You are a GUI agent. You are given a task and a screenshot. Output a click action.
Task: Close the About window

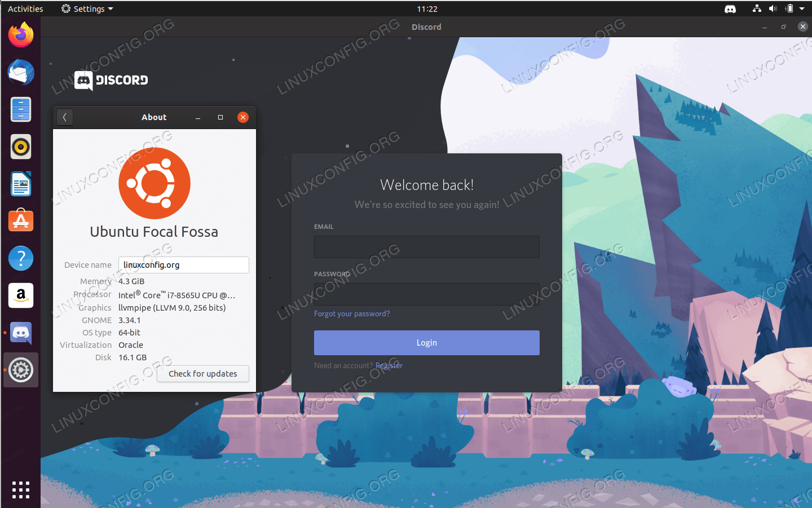(x=243, y=117)
